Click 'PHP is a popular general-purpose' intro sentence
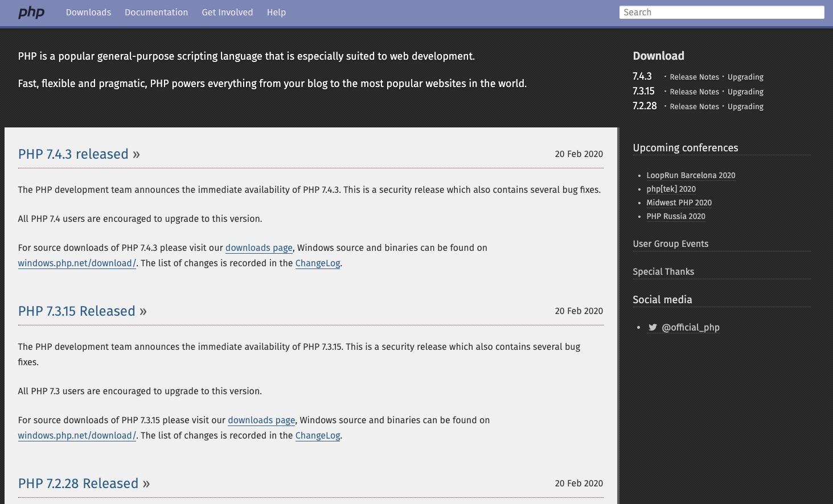 (x=246, y=56)
